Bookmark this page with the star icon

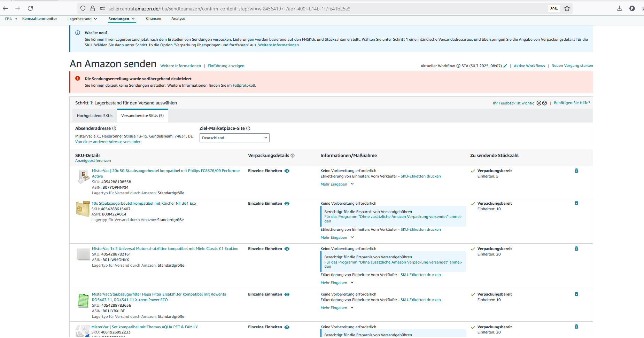click(x=567, y=8)
